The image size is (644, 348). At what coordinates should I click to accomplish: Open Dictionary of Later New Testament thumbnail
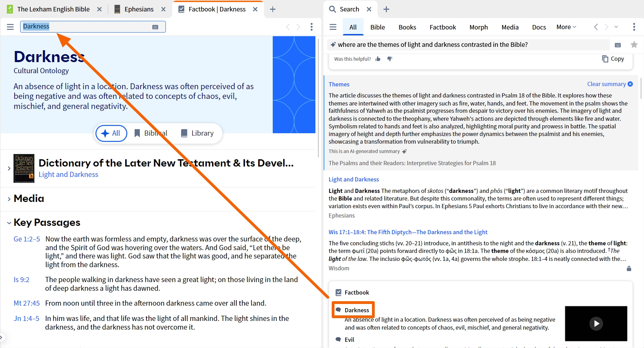pyautogui.click(x=24, y=168)
